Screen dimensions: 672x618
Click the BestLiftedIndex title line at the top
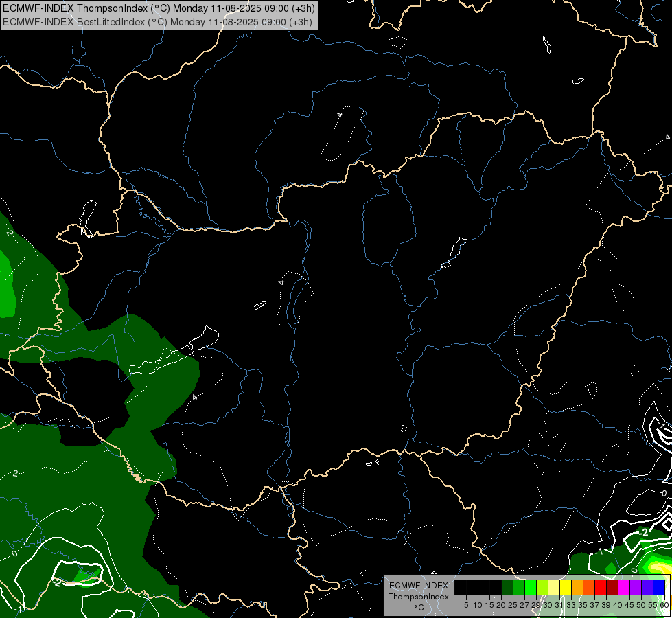pos(157,22)
